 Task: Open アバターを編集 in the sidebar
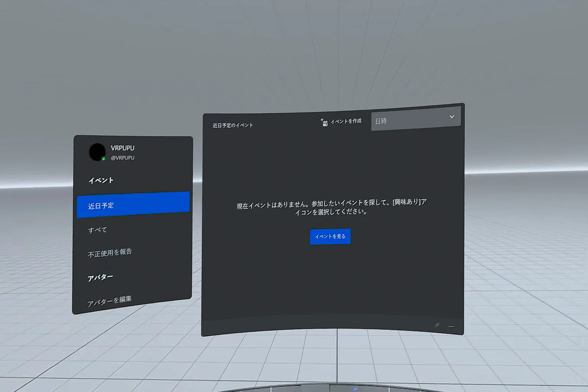pyautogui.click(x=109, y=301)
